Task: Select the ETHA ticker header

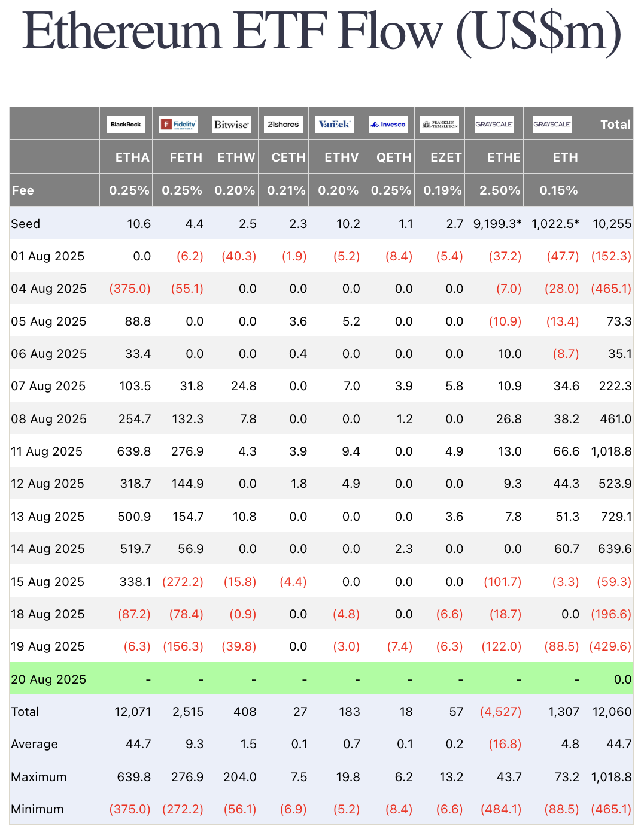Action: pyautogui.click(x=132, y=157)
